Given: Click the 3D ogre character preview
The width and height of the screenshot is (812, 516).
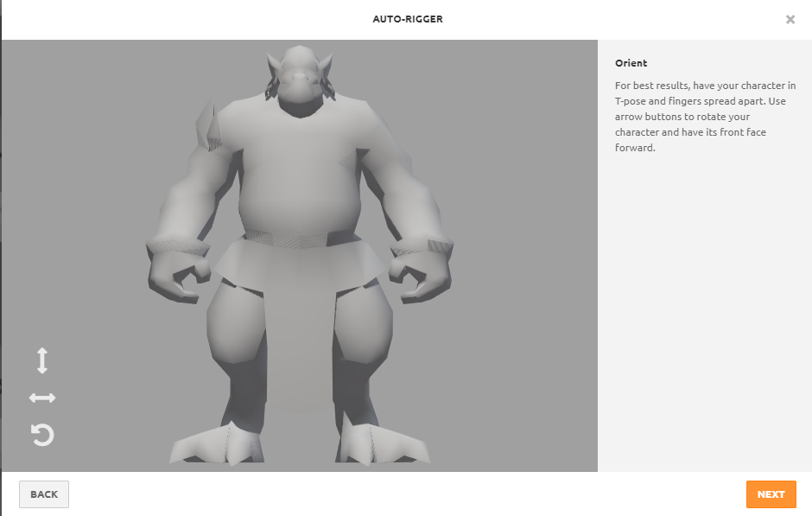Looking at the screenshot, I should coord(300,256).
